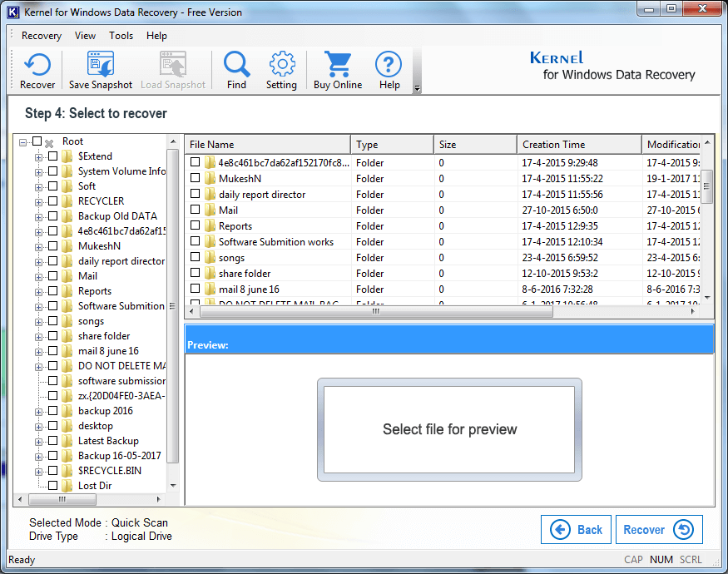The image size is (728, 574).
Task: Click the file list vertical scrollbar thumb
Action: coord(706,186)
